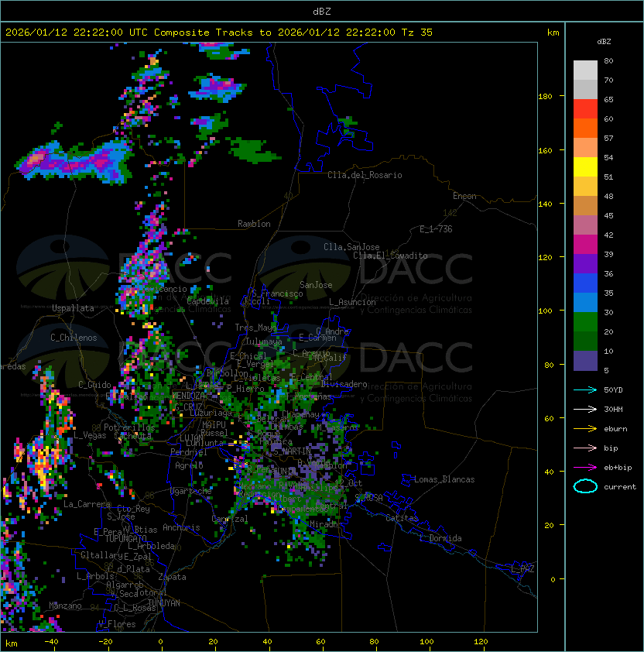This screenshot has height=652, width=644.
Task: Click the Clla.El_Cavadito place label
Action: tap(390, 256)
